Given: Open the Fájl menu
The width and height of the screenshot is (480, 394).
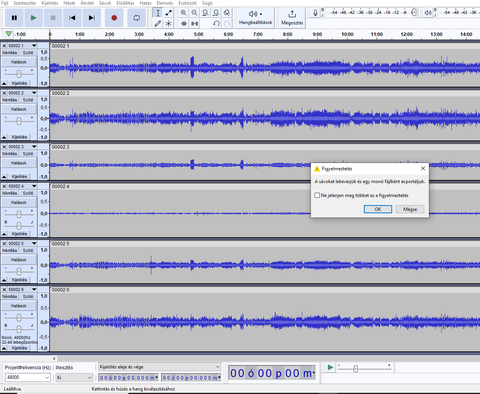Looking at the screenshot, I should coord(4,3).
